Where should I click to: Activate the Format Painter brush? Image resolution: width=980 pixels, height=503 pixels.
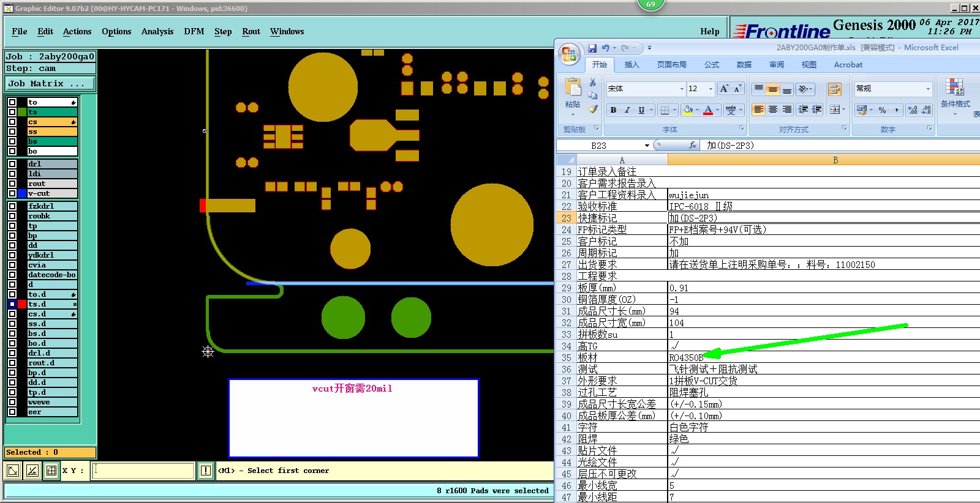592,109
